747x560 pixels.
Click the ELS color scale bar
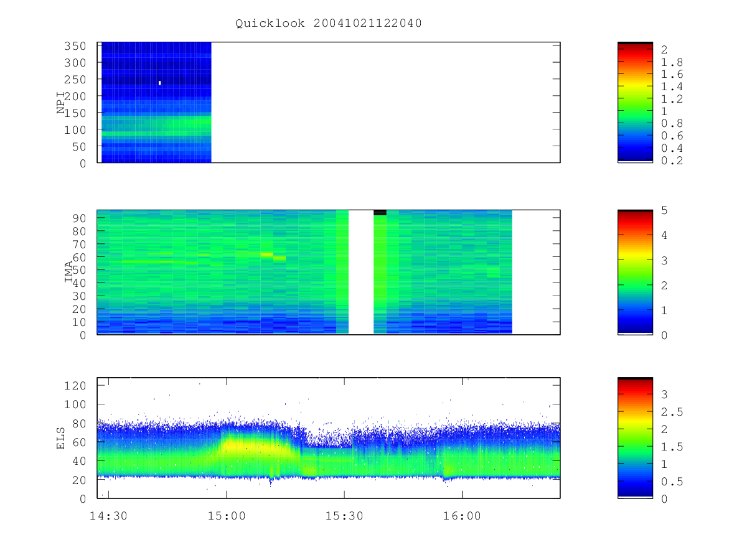(x=635, y=437)
